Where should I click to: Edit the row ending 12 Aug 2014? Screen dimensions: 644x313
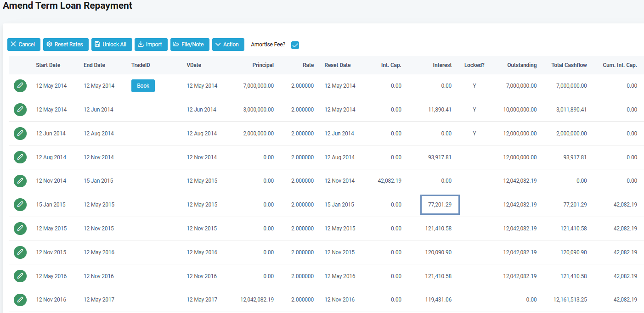coord(20,134)
